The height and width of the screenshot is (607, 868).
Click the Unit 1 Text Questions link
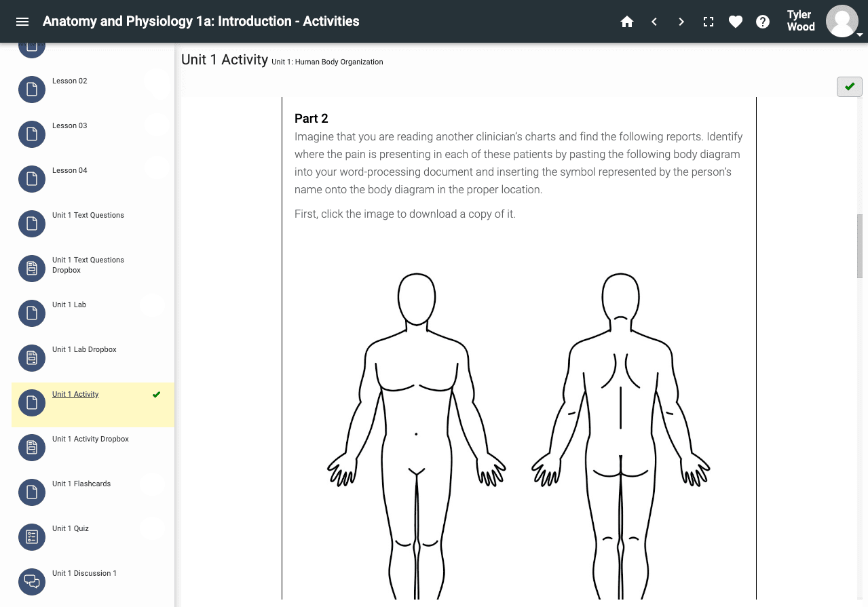(88, 216)
